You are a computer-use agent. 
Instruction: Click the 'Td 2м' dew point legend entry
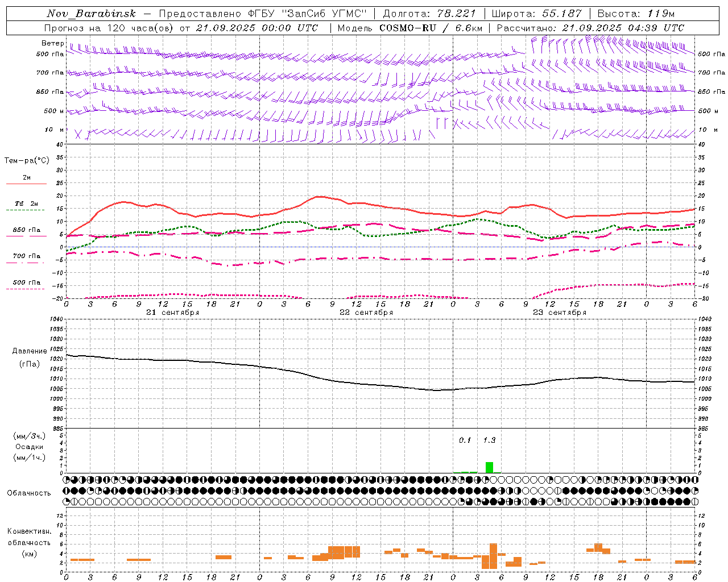[26, 203]
